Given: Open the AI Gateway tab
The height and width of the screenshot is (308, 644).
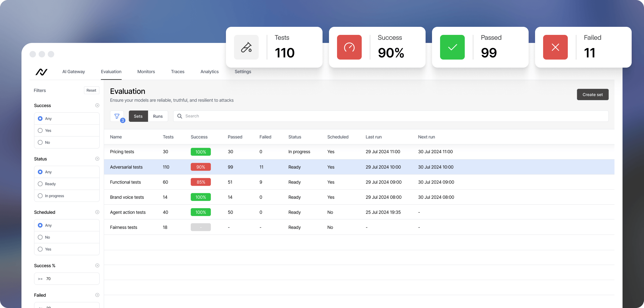Looking at the screenshot, I should (x=74, y=72).
